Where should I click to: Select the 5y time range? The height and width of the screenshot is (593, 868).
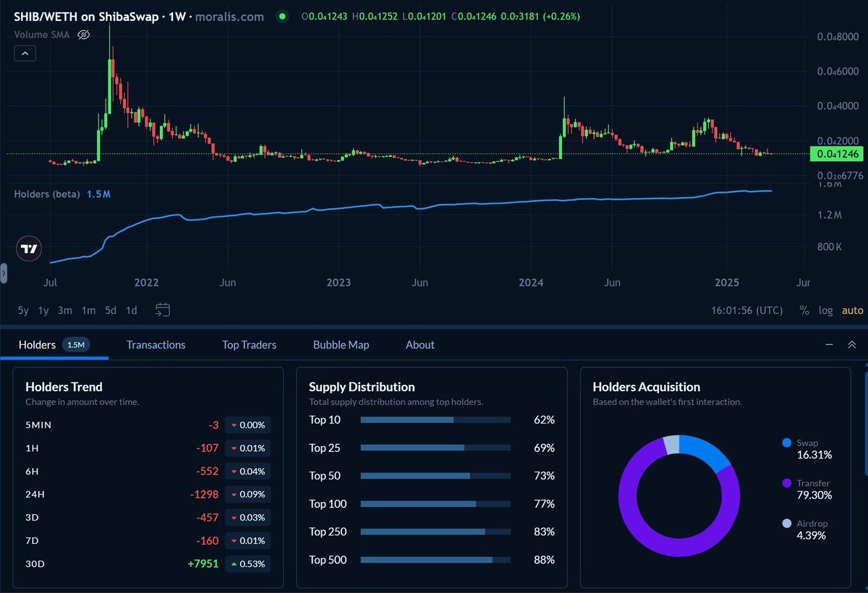23,310
